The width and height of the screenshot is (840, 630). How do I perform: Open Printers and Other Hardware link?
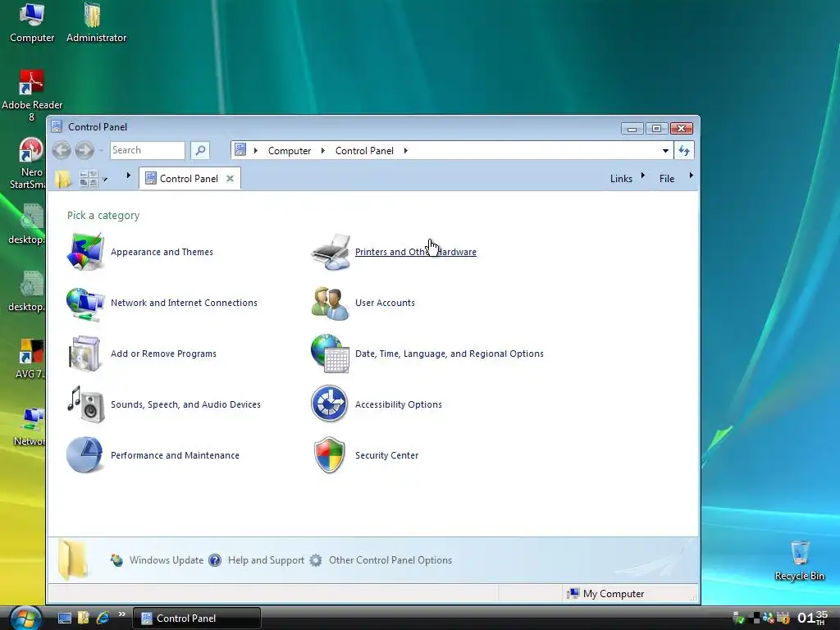[x=416, y=252]
